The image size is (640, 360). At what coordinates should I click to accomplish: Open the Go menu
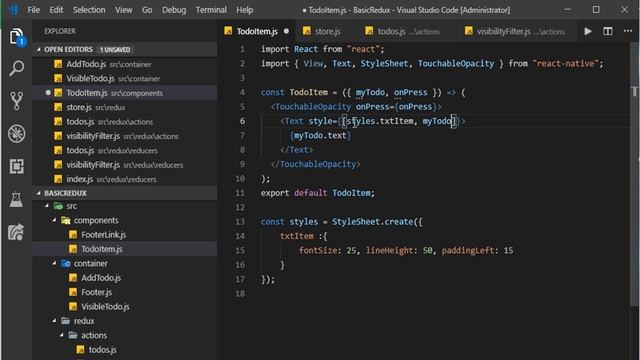[x=147, y=10]
